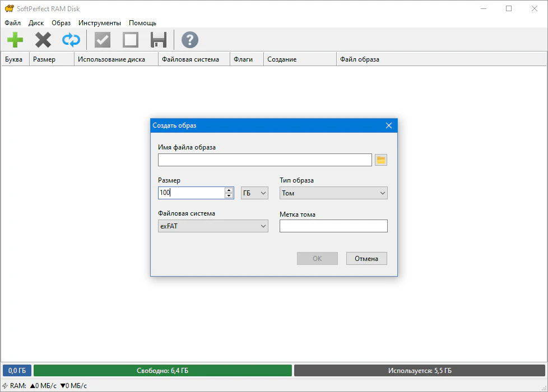The image size is (548, 392).
Task: Browse for image file with folder icon
Action: (381, 160)
